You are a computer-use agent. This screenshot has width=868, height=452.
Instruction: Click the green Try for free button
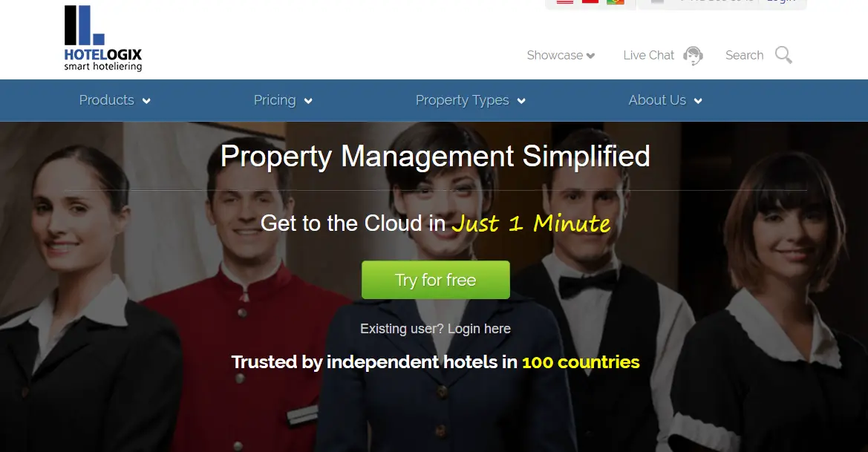click(436, 280)
